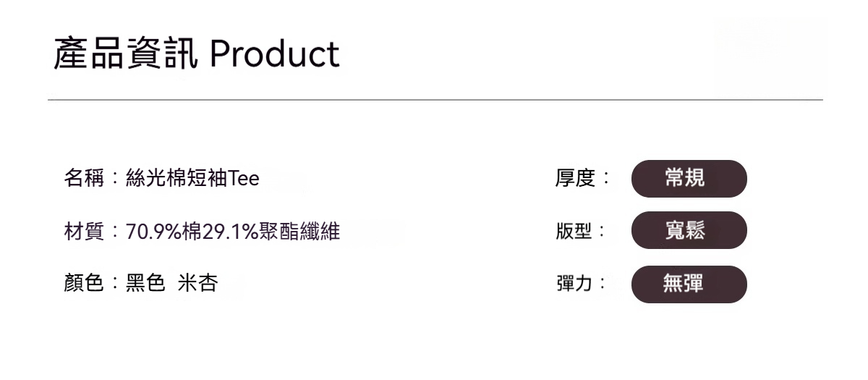Image resolution: width=868 pixels, height=380 pixels.
Task: Select the 寬鬆 fit pill
Action: pyautogui.click(x=689, y=230)
